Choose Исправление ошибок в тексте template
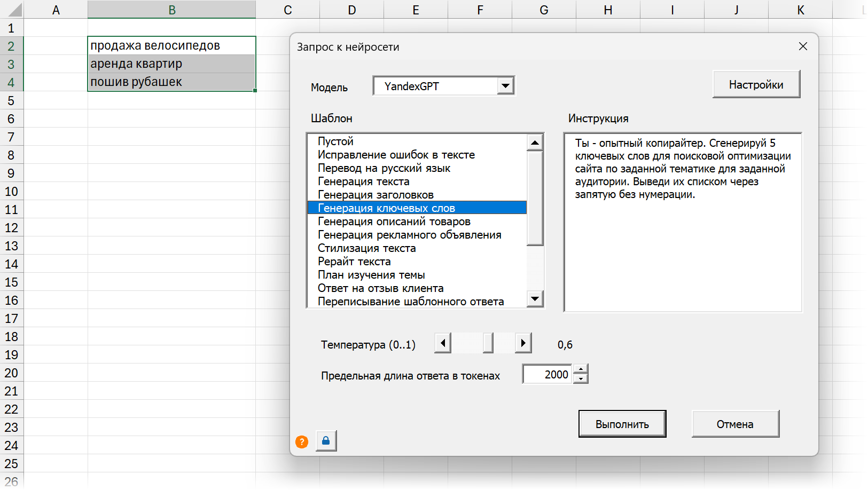Image resolution: width=868 pixels, height=490 pixels. [396, 155]
